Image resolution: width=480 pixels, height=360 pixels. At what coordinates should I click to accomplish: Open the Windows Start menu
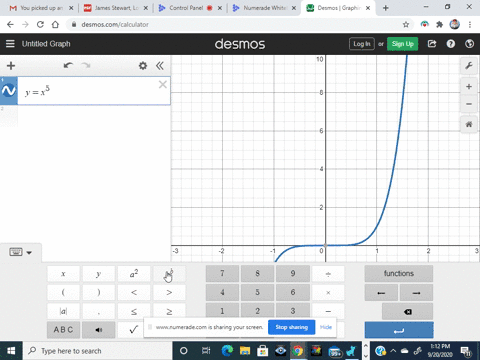(x=11, y=351)
